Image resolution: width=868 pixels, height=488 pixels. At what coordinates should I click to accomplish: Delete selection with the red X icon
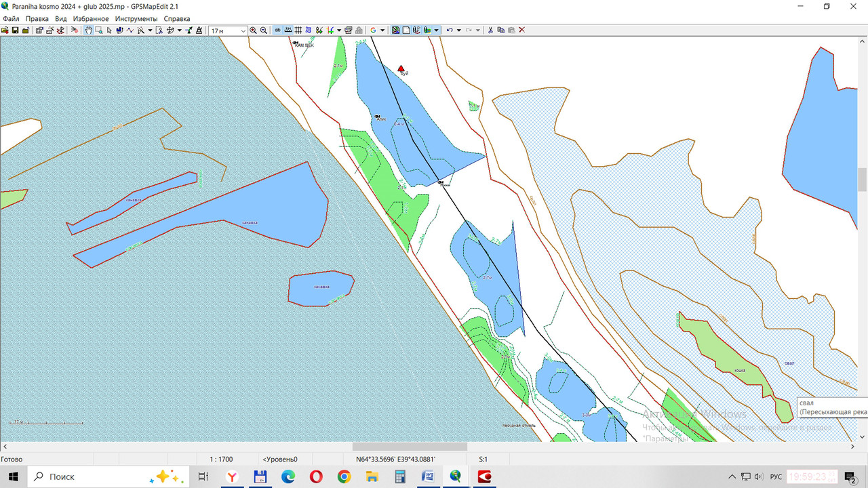pos(521,30)
